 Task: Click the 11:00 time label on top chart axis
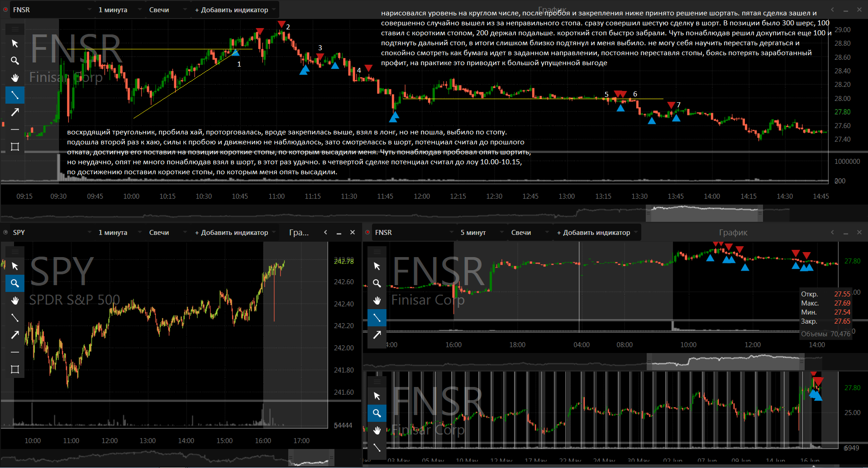tap(277, 196)
